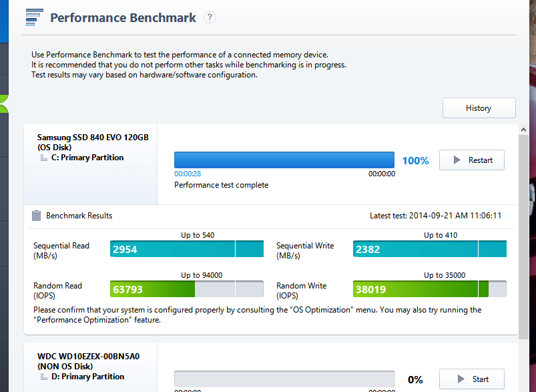Screen dimensions: 536x392
Task: Click the Sequential Read (MB/s) label
Action: 61,250
